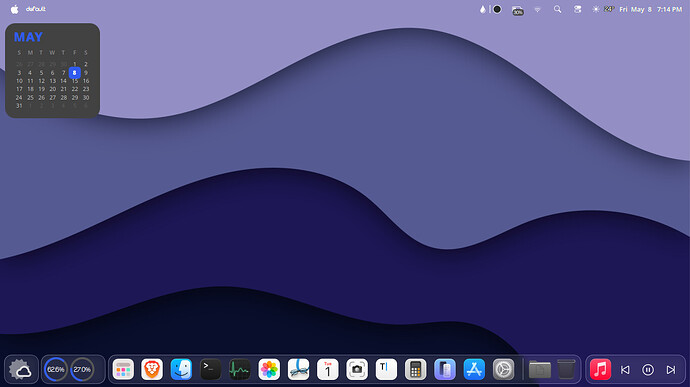Select day 31 in the calendar widget
This screenshot has height=387, width=690.
pos(19,106)
